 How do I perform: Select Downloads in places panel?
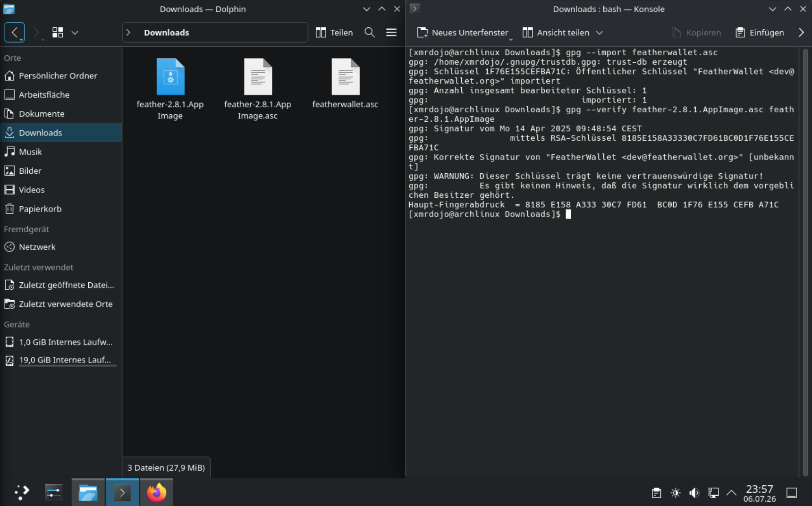(61, 133)
